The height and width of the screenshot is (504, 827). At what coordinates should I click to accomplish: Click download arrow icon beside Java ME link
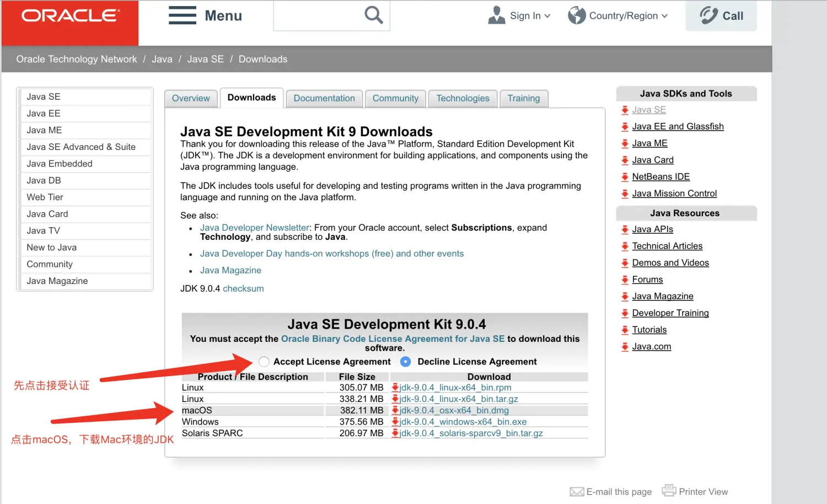click(x=625, y=143)
